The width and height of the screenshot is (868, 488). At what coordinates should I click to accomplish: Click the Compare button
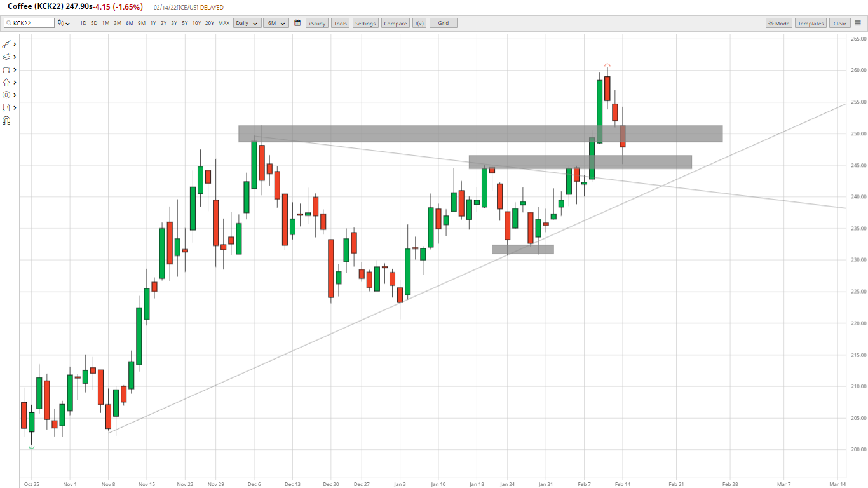[x=395, y=23]
